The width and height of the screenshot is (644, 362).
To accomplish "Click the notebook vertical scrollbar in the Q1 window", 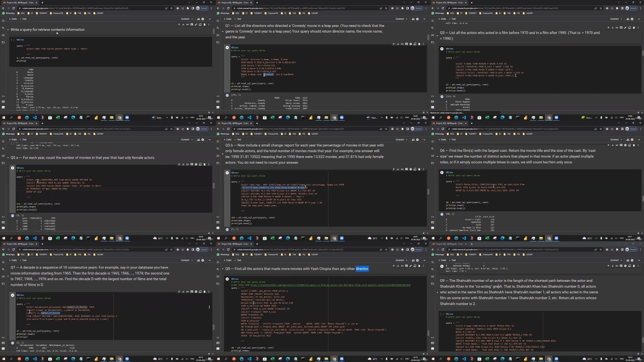I will 428,37.
